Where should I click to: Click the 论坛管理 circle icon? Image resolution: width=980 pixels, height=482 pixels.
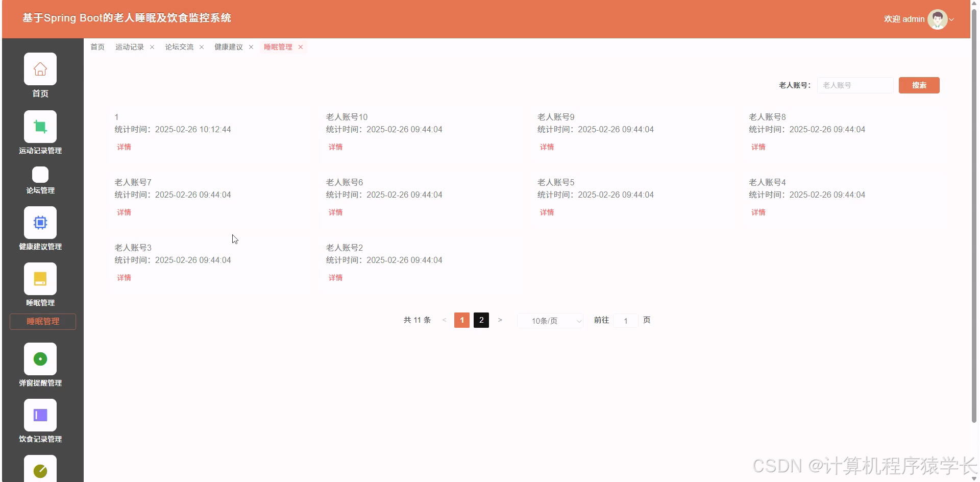pos(40,175)
